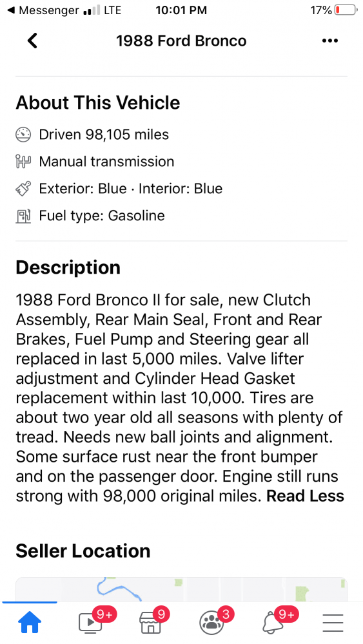Tap the About This Vehicle heading
Screen dimensions: 363x644
[98, 102]
